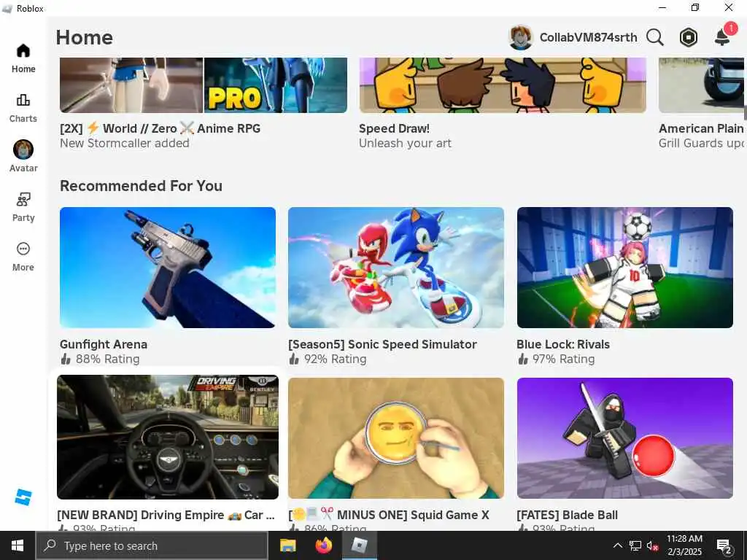Open the Blade Ball thumbnail

[624, 438]
